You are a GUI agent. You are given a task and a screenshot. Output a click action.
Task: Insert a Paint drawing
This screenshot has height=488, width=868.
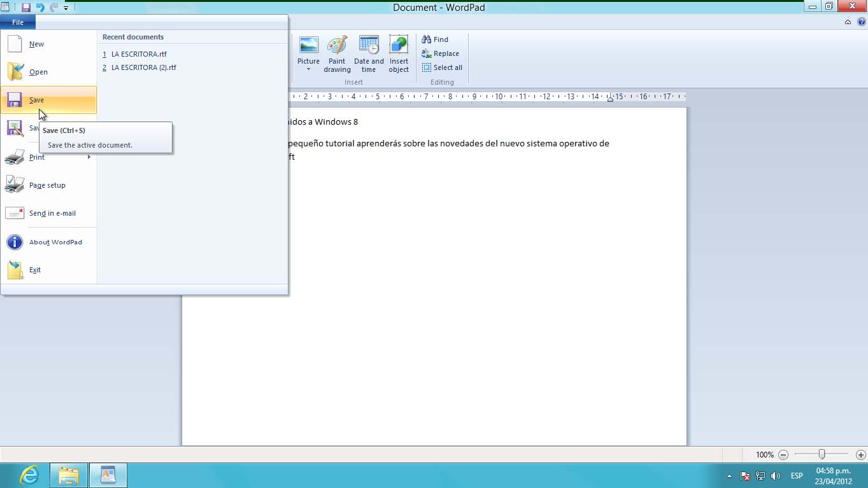(337, 54)
